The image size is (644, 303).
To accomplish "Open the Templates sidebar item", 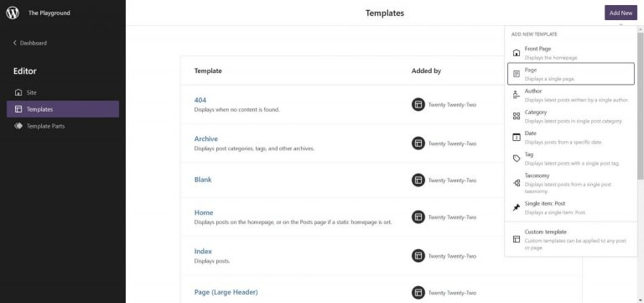I will [x=63, y=109].
